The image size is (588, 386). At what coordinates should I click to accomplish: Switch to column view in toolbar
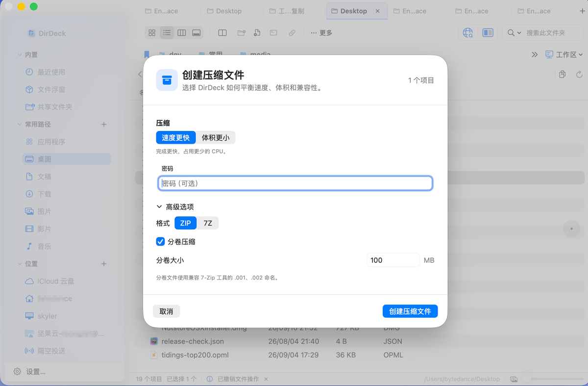(x=182, y=33)
